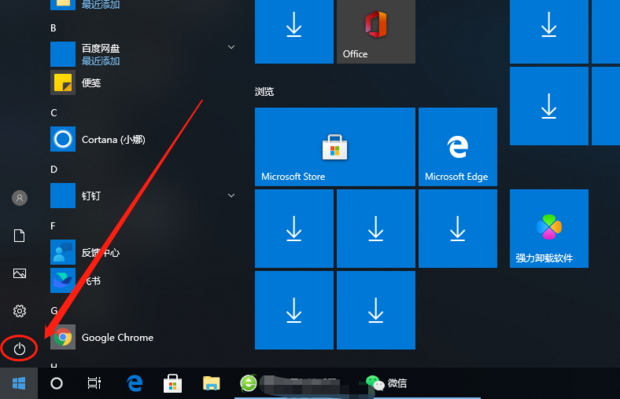Open the 钉钉 folder entry

coord(143,195)
